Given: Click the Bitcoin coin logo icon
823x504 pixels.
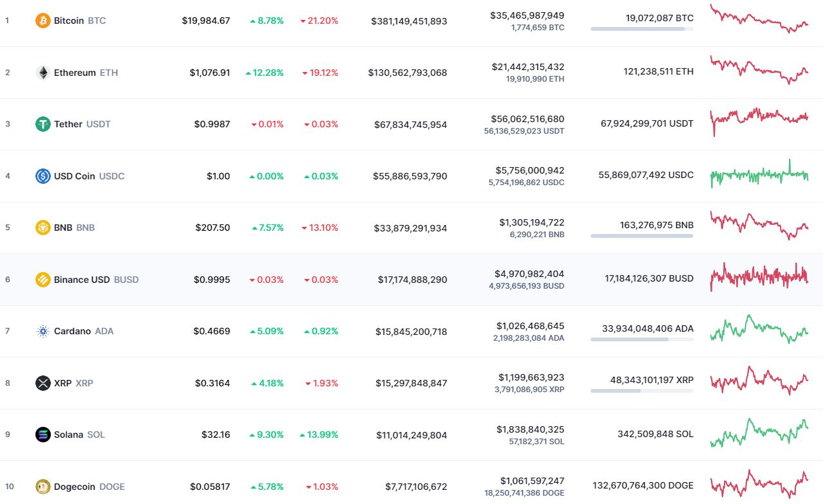Looking at the screenshot, I should pos(42,21).
